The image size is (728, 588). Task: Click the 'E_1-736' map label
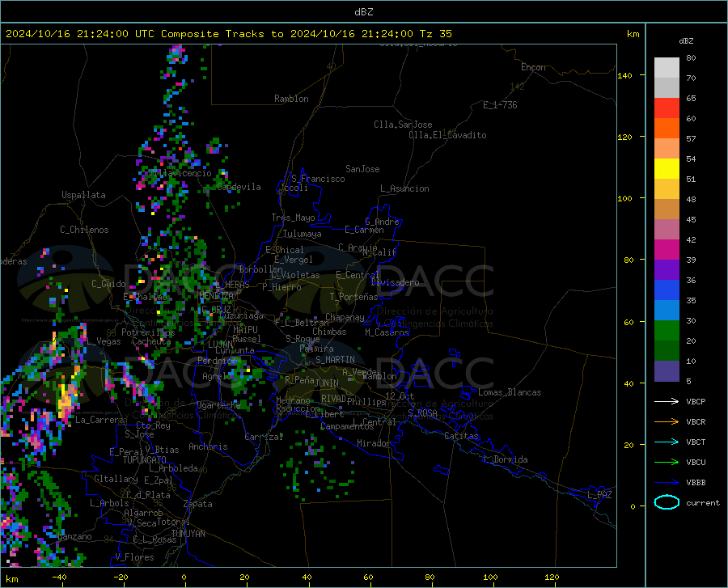click(500, 105)
